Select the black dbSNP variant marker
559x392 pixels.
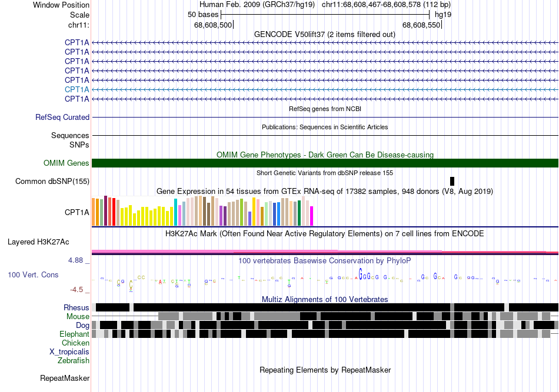click(x=452, y=181)
